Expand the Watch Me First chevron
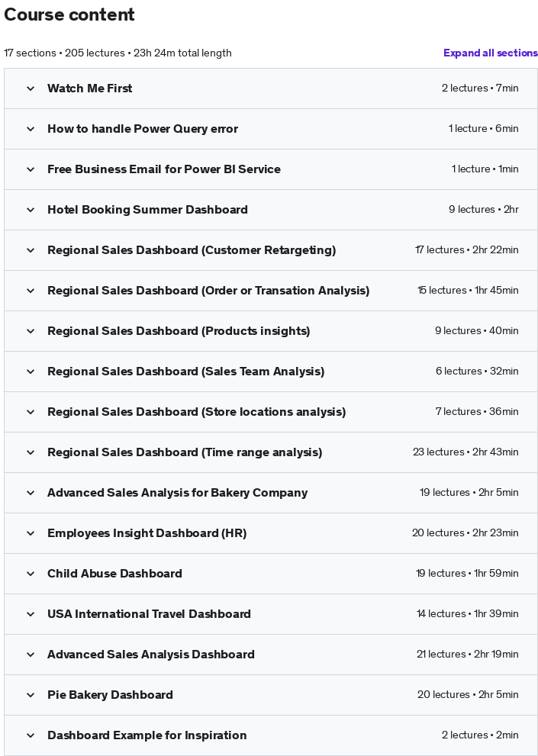This screenshot has width=538, height=756. (31, 88)
